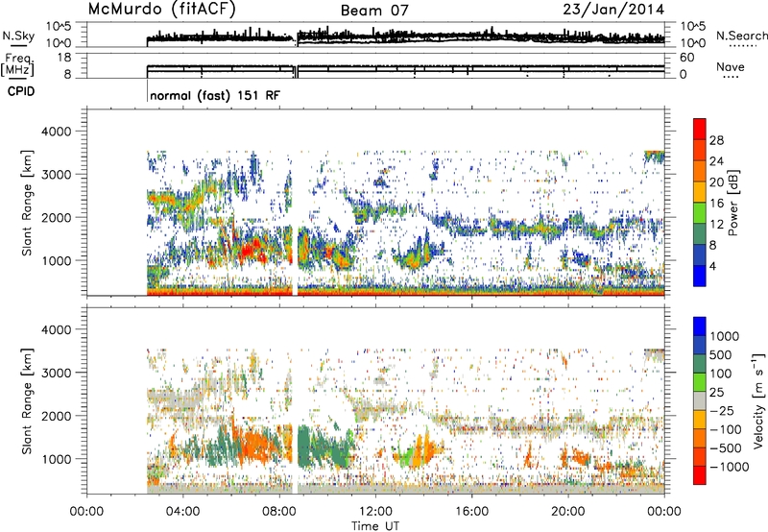Click the '24' value on Power scale

pyautogui.click(x=716, y=161)
